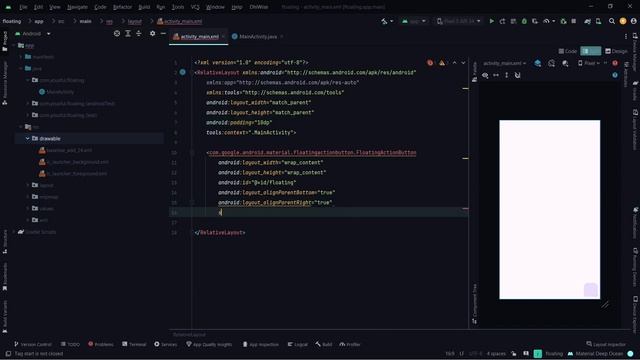This screenshot has height=360, width=640.
Task: Click the yellow warning triangle in the editor
Action: tap(442, 63)
